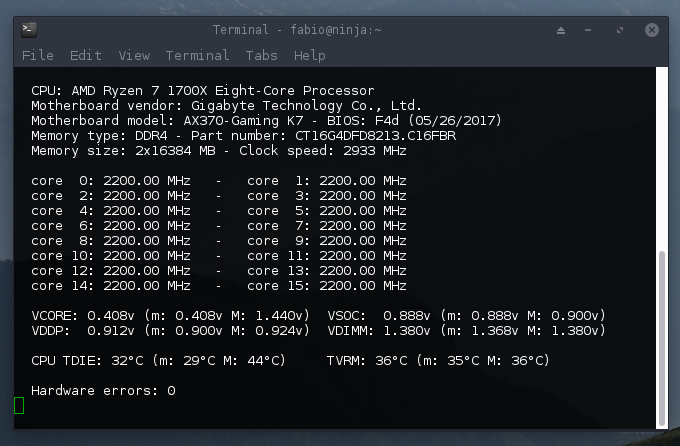680x446 pixels.
Task: Click the 'core 2:' frequency entry
Action: (x=111, y=196)
